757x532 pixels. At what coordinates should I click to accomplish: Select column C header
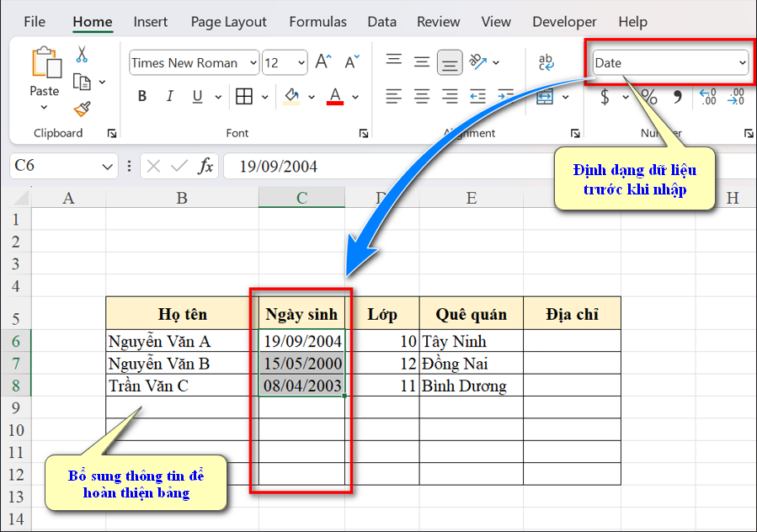301,198
